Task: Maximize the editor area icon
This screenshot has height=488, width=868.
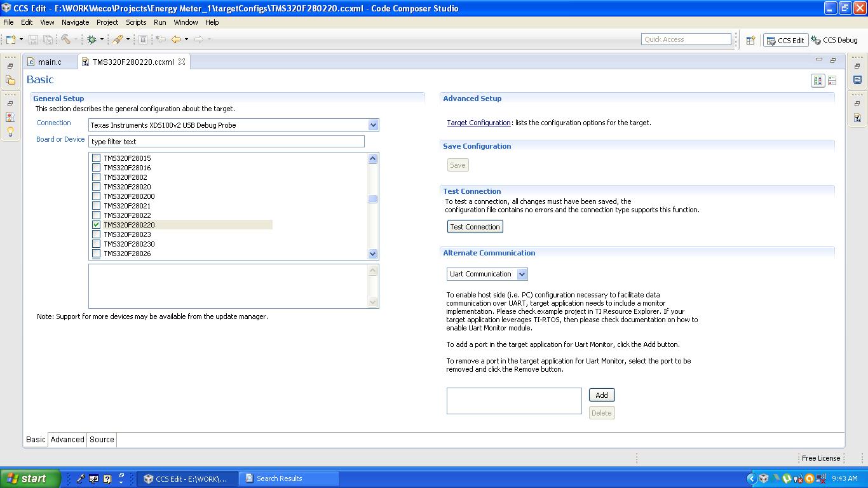Action: 833,60
